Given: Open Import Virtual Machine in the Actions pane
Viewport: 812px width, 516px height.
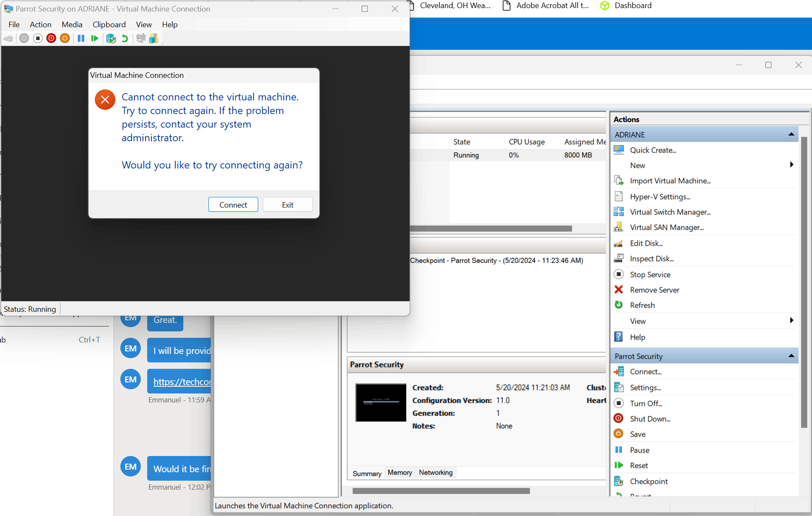Looking at the screenshot, I should pyautogui.click(x=670, y=181).
